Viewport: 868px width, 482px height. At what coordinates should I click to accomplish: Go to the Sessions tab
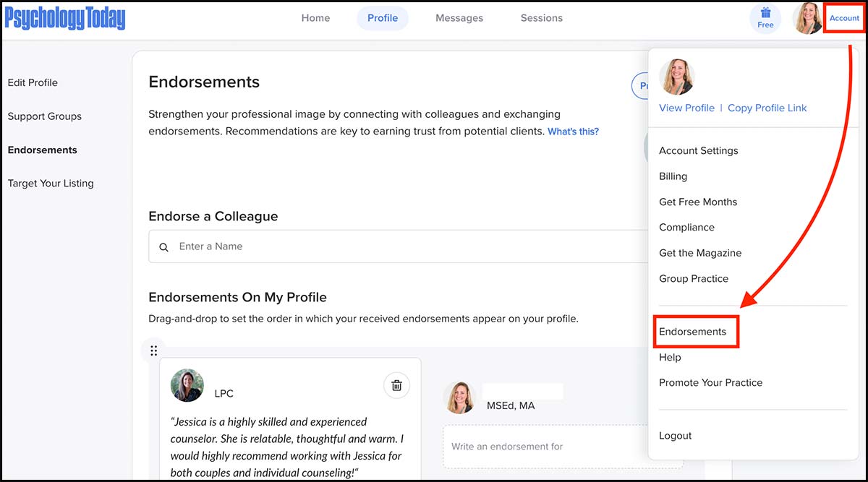click(541, 18)
